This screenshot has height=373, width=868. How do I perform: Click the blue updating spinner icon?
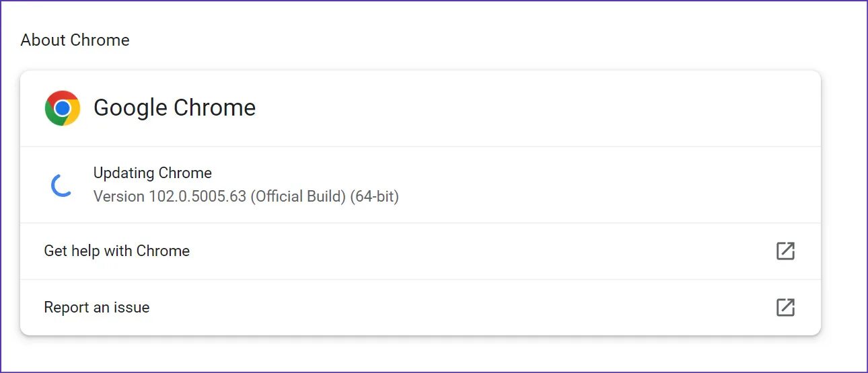[x=62, y=185]
